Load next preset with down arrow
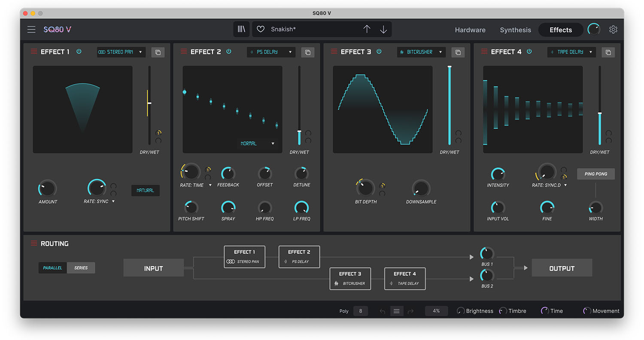This screenshot has width=644, height=340. click(383, 29)
